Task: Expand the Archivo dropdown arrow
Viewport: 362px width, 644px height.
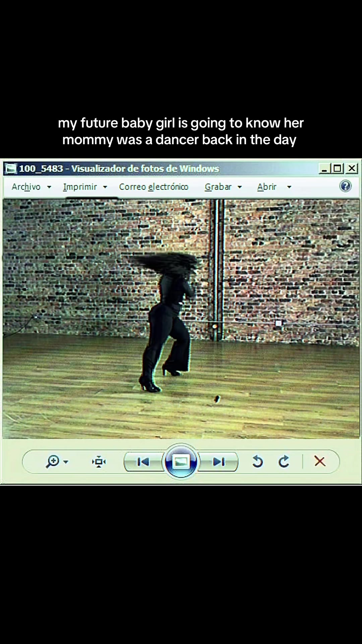Action: 49,187
